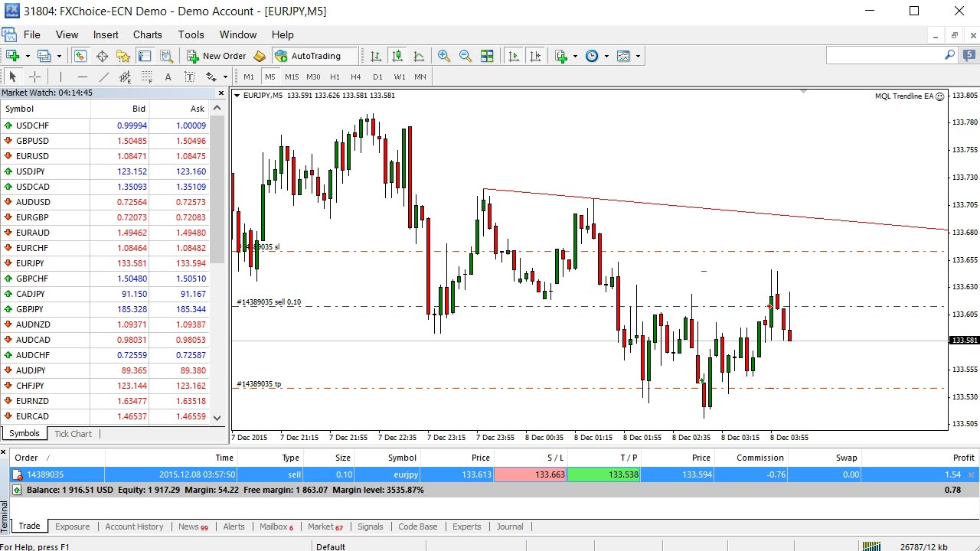Select the Cursor arrow tool

[13, 77]
